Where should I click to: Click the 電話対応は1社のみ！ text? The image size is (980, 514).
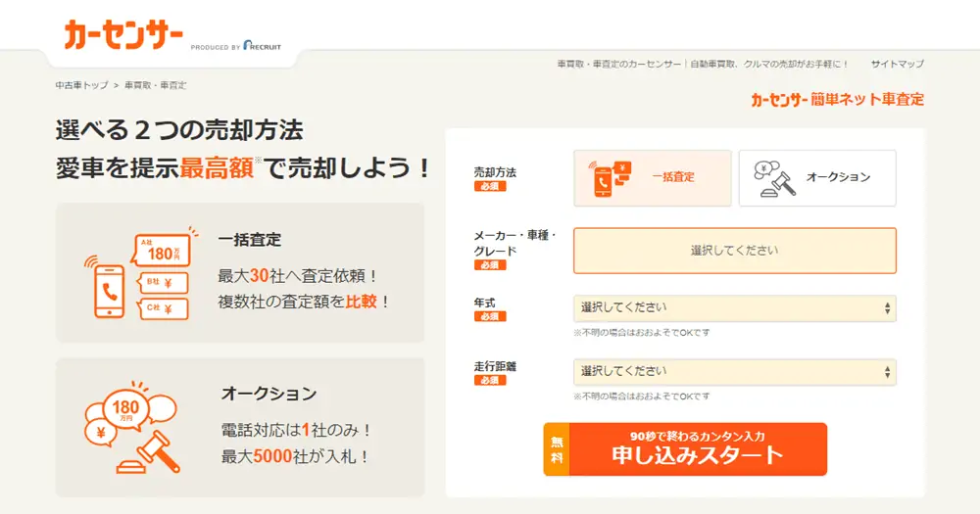(297, 430)
